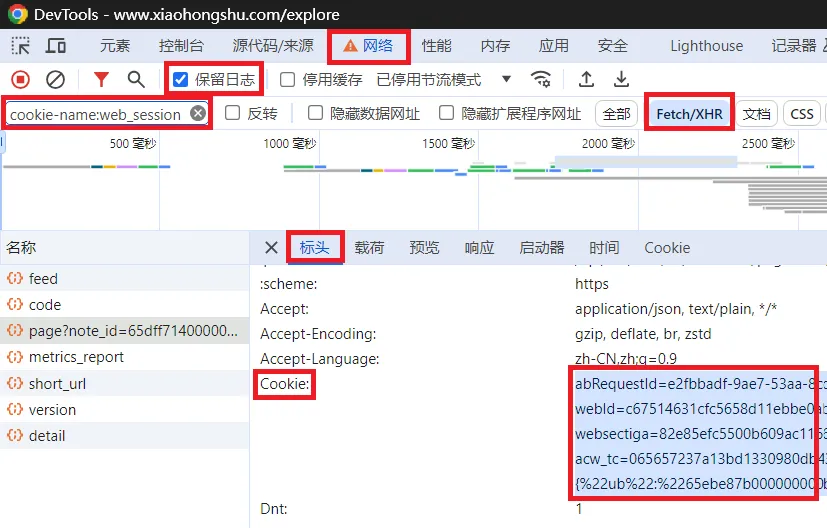The image size is (827, 528).
Task: Click the page?note_id request JSON icon
Action: [15, 331]
